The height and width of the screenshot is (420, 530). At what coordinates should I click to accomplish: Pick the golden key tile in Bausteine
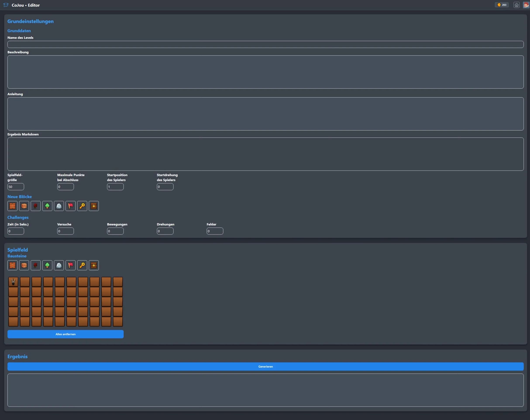point(82,265)
